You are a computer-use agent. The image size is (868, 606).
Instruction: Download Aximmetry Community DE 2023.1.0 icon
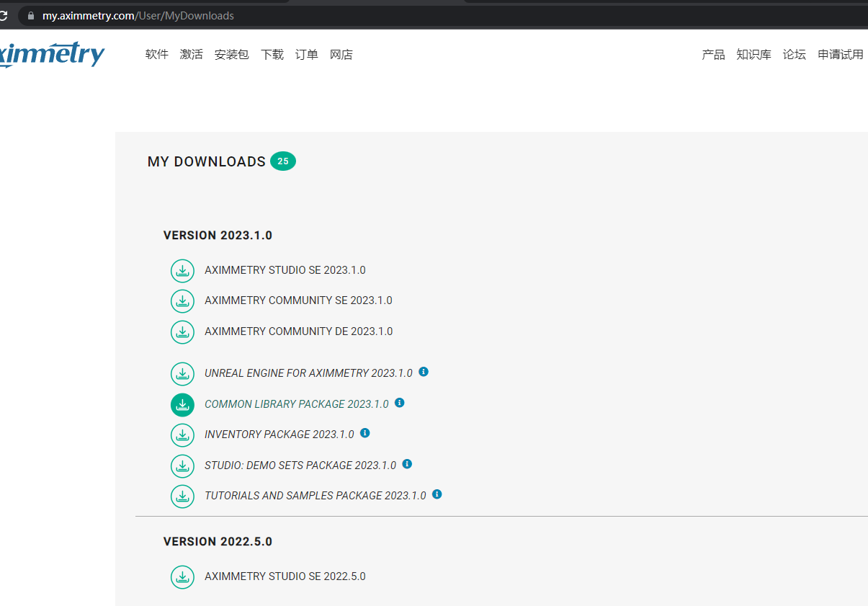182,332
